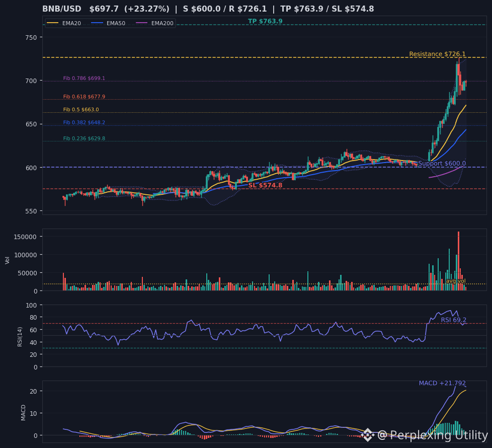492x448 pixels.
Task: Click the 100000 volume axis tick
Action: coord(26,255)
